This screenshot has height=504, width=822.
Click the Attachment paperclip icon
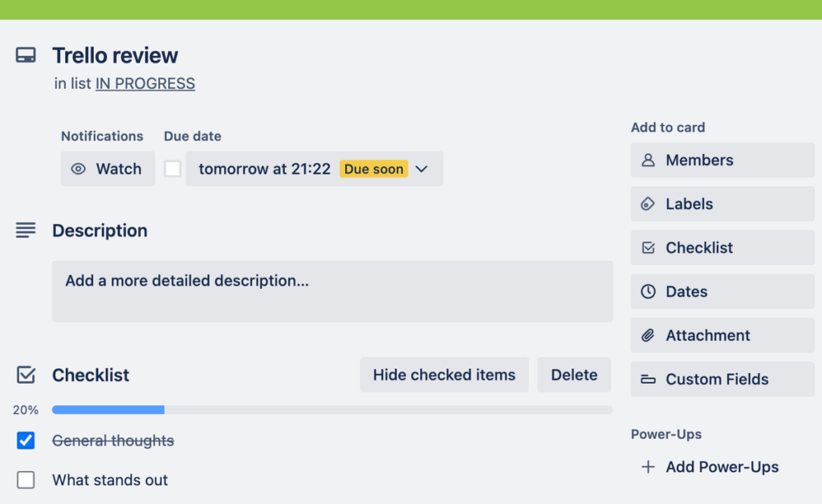click(648, 335)
